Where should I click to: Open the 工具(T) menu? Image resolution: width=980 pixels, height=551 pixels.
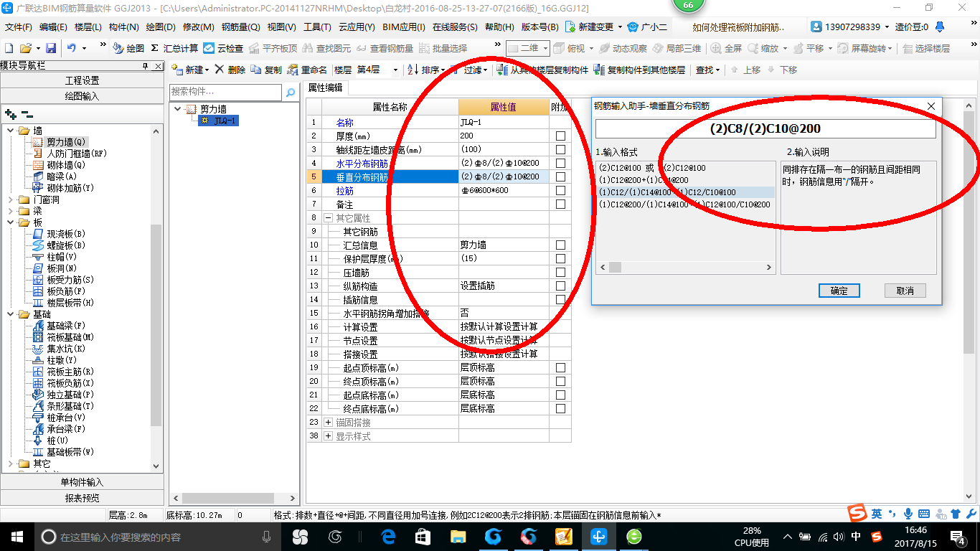pyautogui.click(x=317, y=27)
